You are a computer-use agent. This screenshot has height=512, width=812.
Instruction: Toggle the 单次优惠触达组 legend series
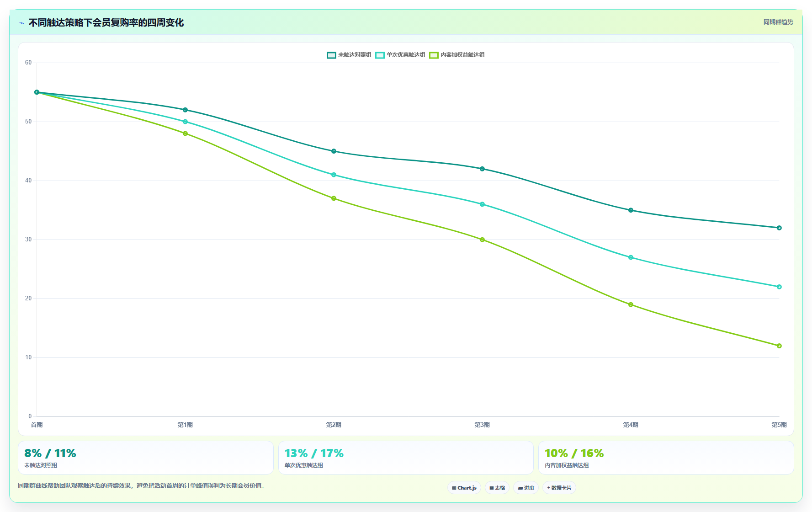point(400,55)
